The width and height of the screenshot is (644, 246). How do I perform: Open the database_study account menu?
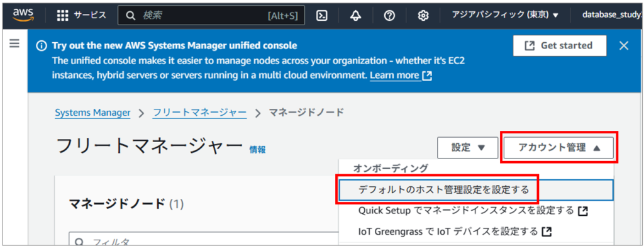(x=612, y=15)
